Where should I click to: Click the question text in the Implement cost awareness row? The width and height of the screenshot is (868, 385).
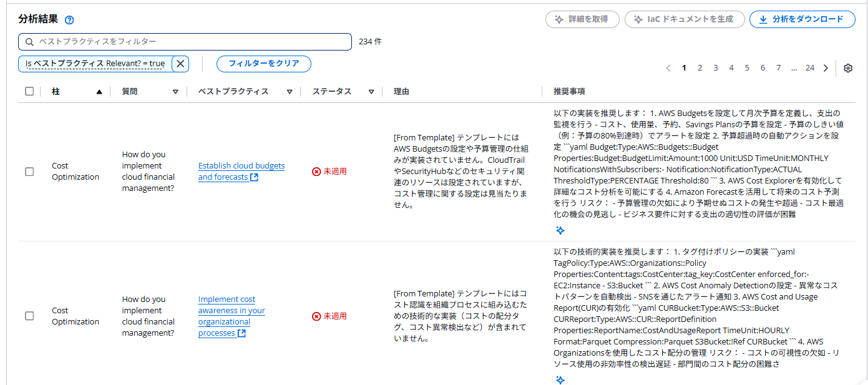click(149, 316)
